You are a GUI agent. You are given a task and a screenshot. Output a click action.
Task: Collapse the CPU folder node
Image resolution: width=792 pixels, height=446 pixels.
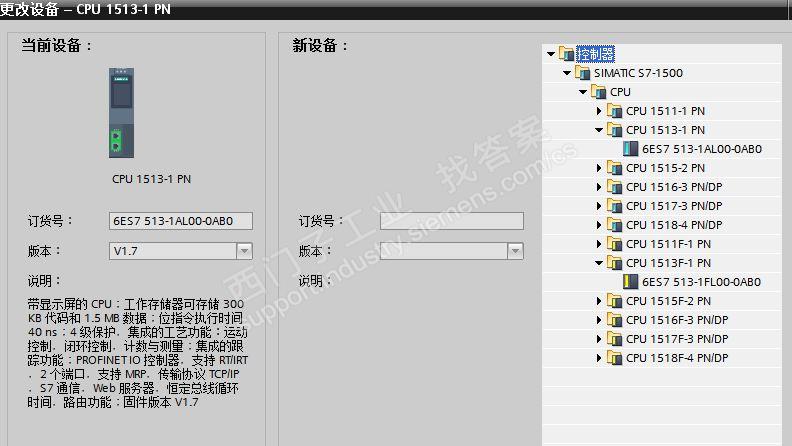pyautogui.click(x=583, y=92)
